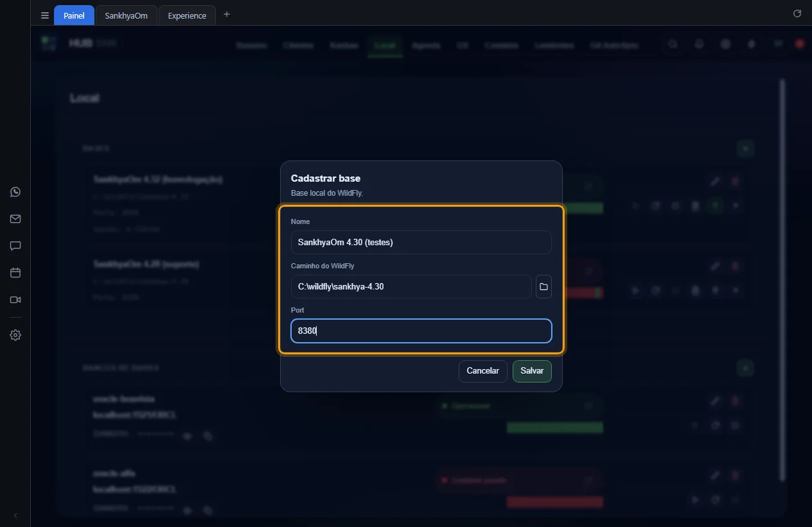812x527 pixels.
Task: Browse for the WildFly folder
Action: coord(543,287)
